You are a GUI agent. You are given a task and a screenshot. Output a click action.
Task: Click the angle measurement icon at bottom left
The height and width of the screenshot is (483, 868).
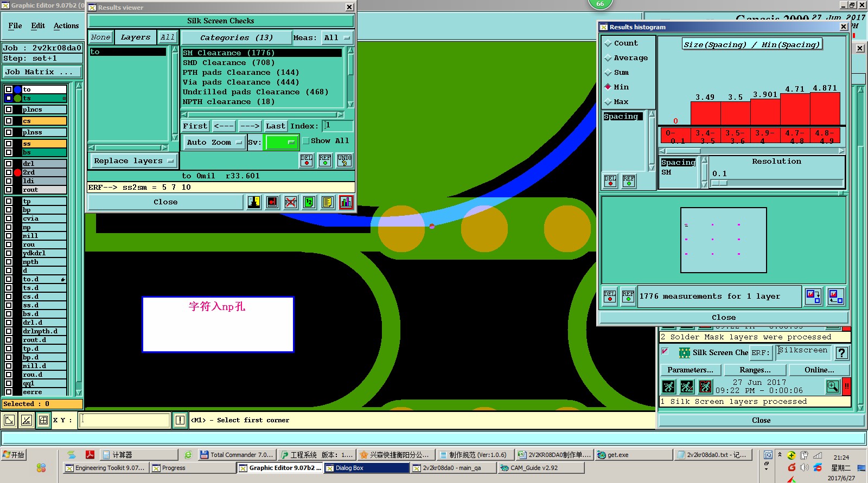[x=27, y=420]
